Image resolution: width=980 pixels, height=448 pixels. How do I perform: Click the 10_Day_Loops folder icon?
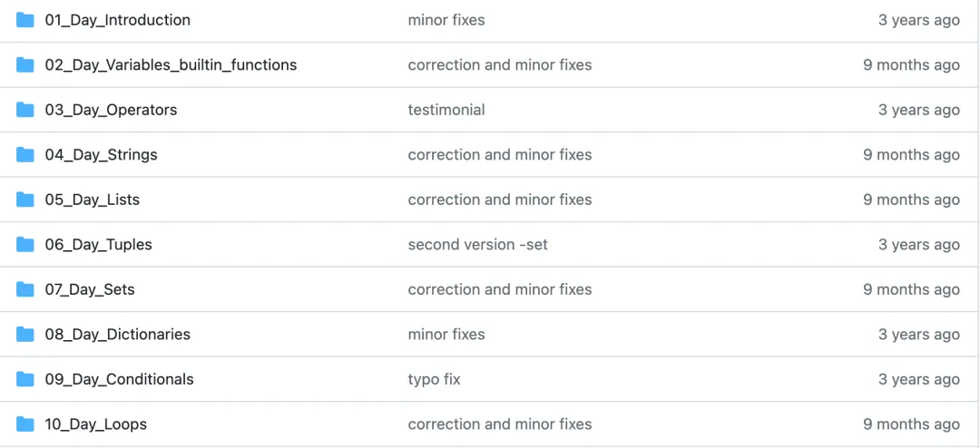click(x=25, y=424)
